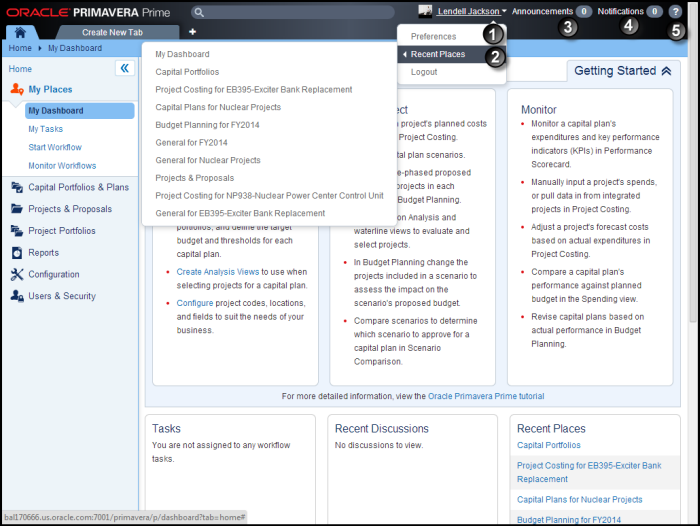Click Announcements in the header
The width and height of the screenshot is (700, 526).
pyautogui.click(x=542, y=11)
